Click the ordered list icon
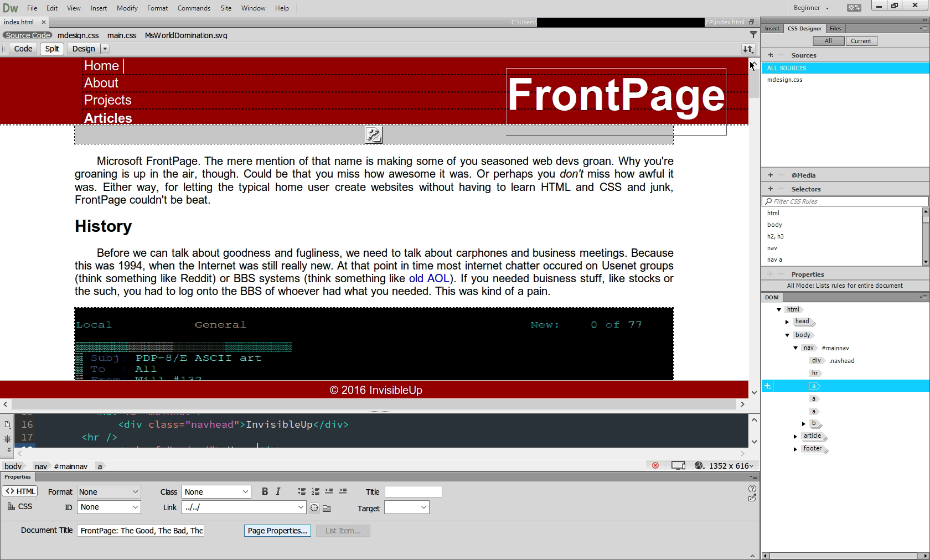The width and height of the screenshot is (930, 560). 315,491
